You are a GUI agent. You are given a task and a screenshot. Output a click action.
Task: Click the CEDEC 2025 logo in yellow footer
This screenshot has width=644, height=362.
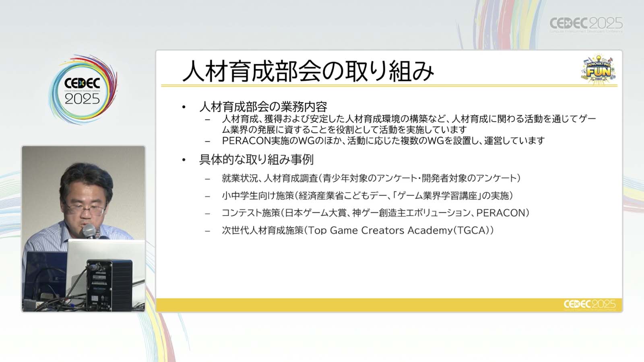pyautogui.click(x=589, y=304)
